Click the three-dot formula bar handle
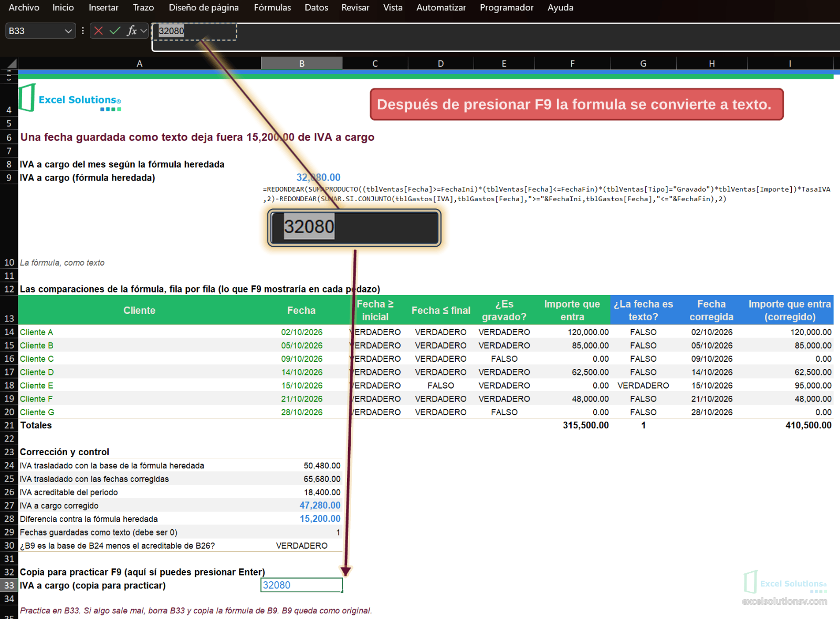 (82, 31)
